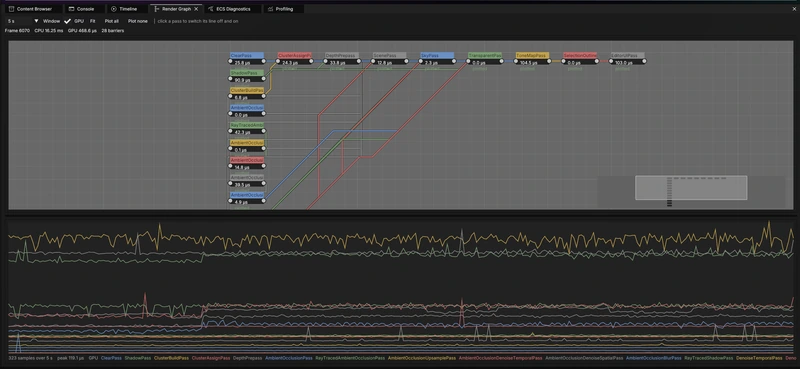Click the input pin of the ClusterAssignPass node

coord(278,61)
